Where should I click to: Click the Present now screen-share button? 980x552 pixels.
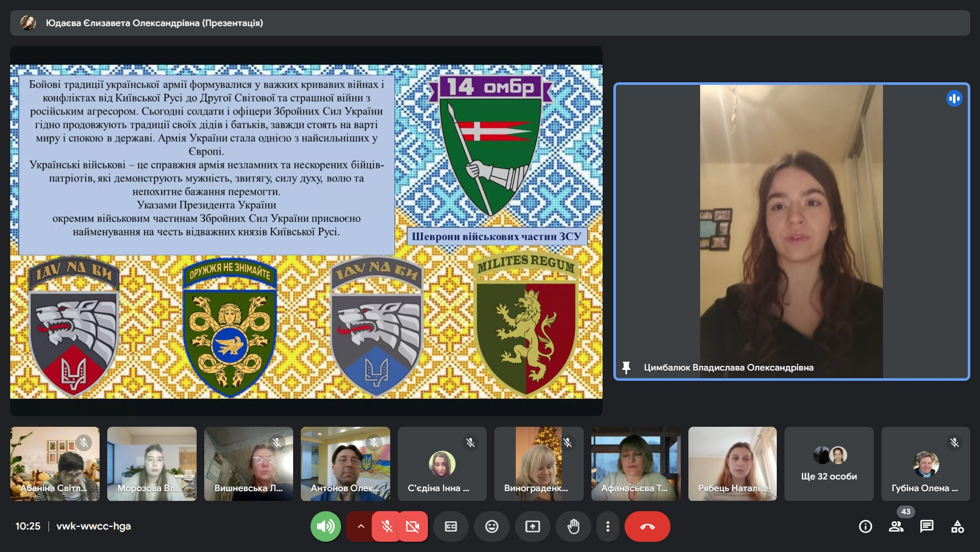533,526
